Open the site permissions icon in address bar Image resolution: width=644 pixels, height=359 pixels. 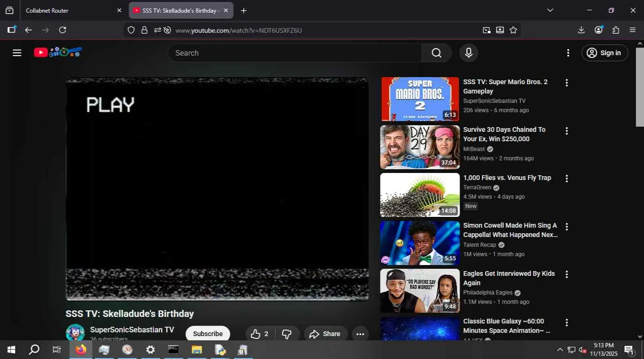click(157, 30)
